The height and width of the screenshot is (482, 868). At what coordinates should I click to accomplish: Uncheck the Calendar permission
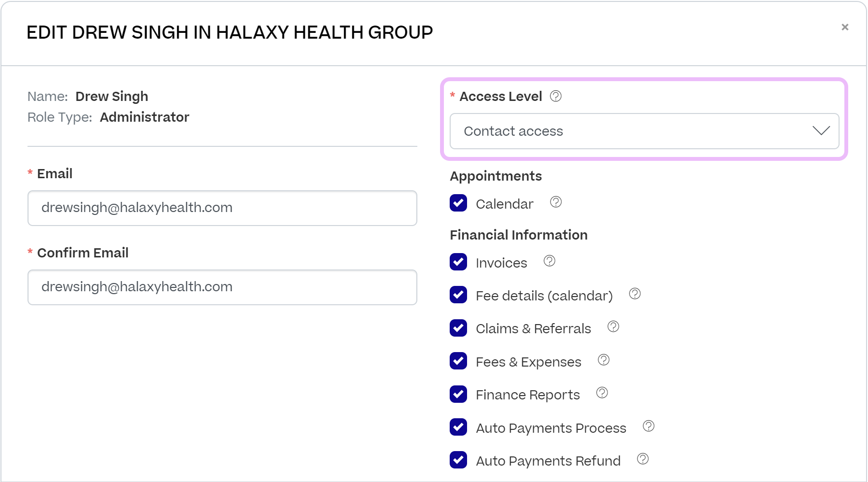(458, 203)
